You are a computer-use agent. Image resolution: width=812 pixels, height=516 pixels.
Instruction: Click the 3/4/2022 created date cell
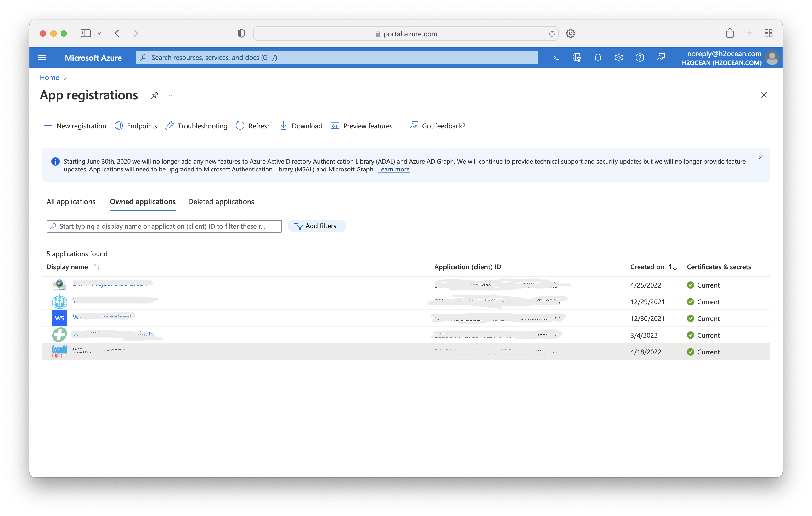pyautogui.click(x=644, y=335)
